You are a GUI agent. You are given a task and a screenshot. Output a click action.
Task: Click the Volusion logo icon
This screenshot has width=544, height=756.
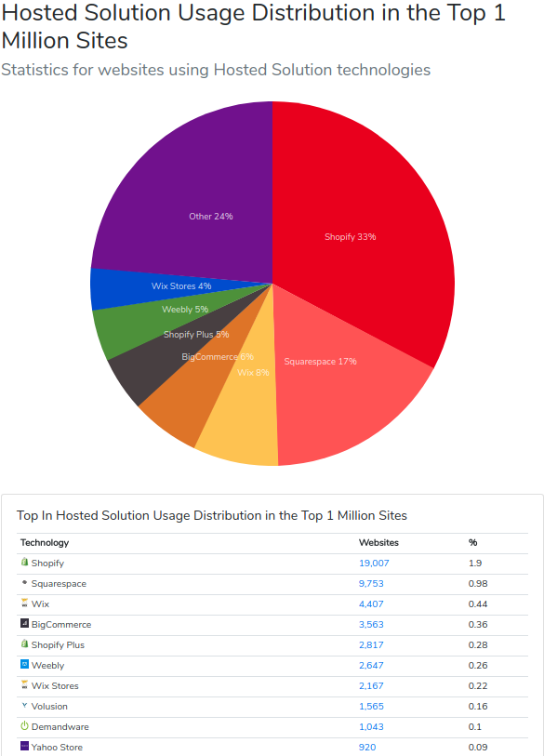pyautogui.click(x=24, y=705)
